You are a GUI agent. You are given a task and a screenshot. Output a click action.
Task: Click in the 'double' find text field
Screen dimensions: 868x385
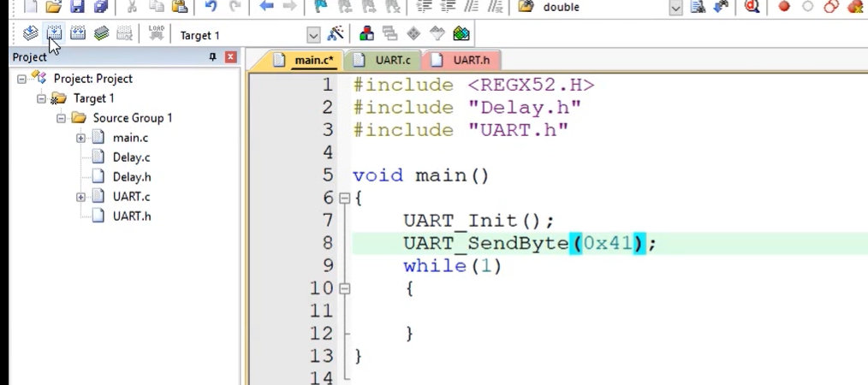603,7
